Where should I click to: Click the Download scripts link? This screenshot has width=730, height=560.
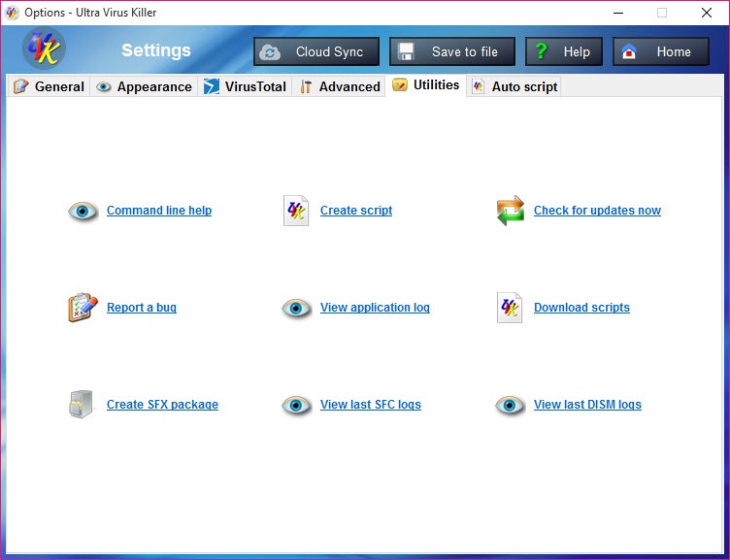[581, 308]
